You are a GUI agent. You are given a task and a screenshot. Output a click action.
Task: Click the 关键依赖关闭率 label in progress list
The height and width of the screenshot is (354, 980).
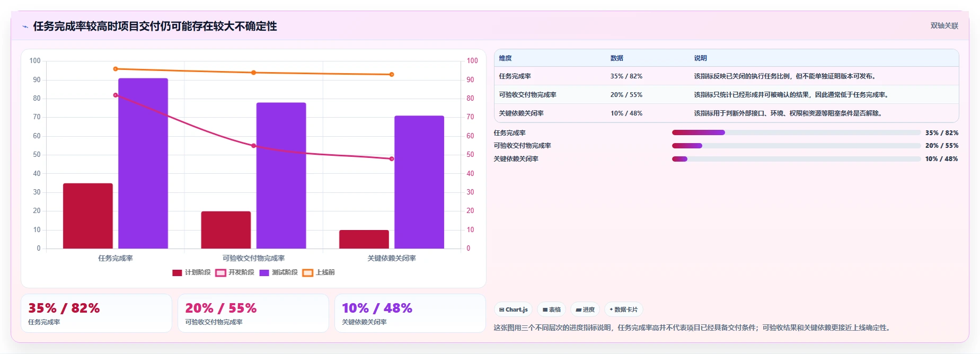pos(516,159)
